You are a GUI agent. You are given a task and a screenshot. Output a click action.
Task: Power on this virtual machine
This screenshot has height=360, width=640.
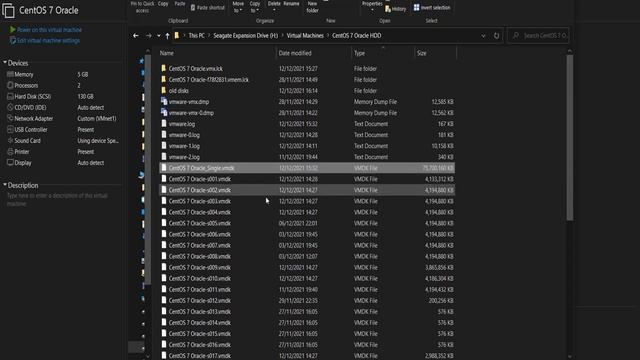tap(49, 30)
